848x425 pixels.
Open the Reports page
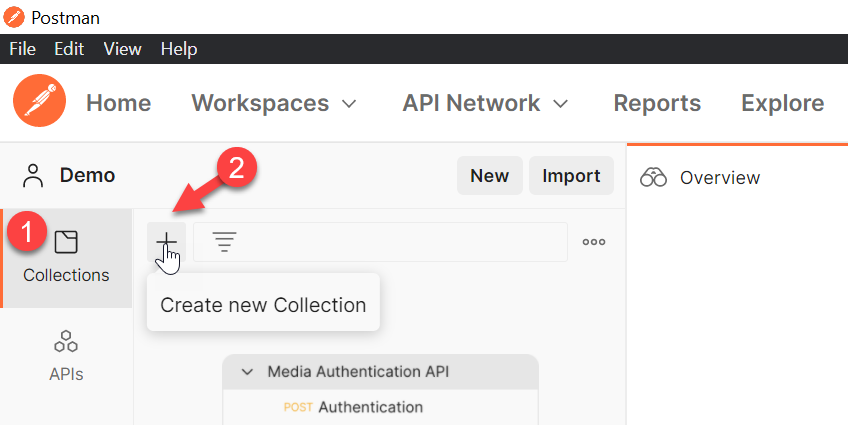[657, 103]
